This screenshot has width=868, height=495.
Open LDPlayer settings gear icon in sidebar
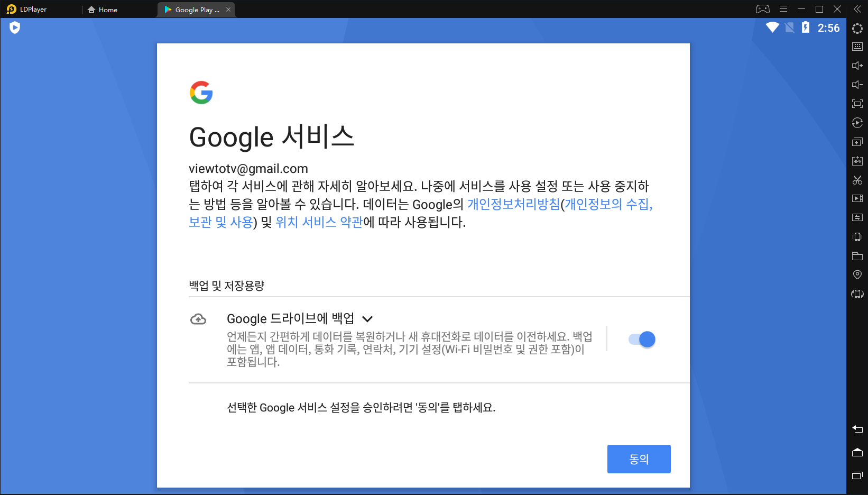coord(857,29)
